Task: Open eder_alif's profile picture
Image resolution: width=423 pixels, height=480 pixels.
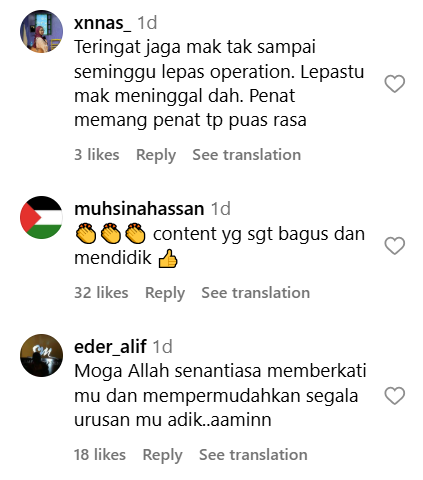Action: click(41, 355)
